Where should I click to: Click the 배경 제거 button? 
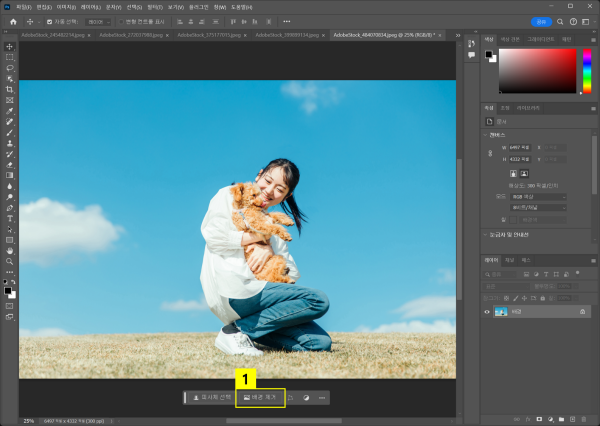click(x=260, y=397)
